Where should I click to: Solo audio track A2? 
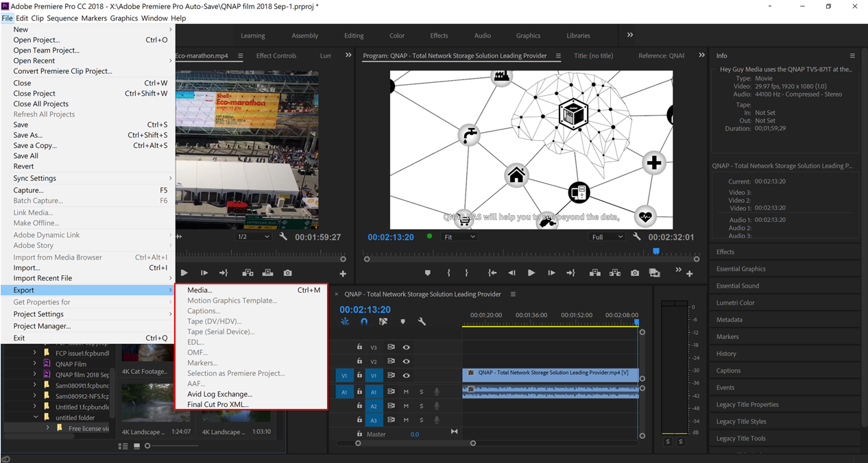coord(421,406)
